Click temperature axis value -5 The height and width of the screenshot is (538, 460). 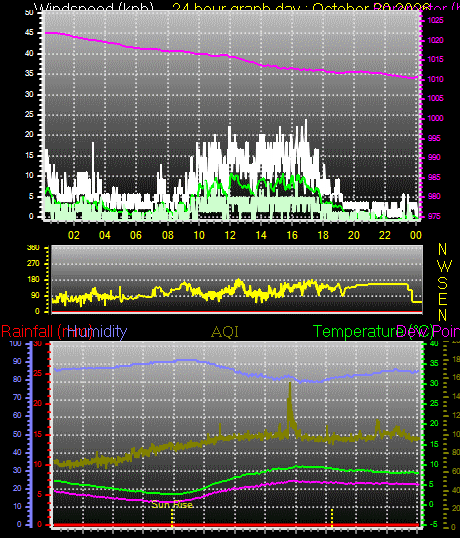tap(434, 524)
